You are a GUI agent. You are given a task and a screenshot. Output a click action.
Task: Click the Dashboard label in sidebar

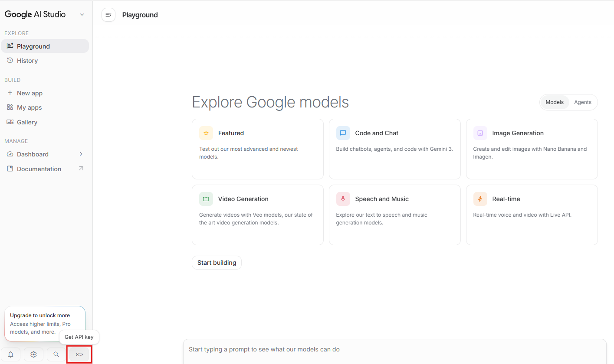coord(33,154)
